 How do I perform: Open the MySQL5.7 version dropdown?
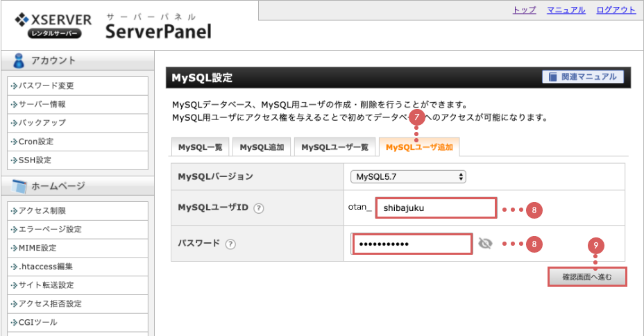click(407, 177)
